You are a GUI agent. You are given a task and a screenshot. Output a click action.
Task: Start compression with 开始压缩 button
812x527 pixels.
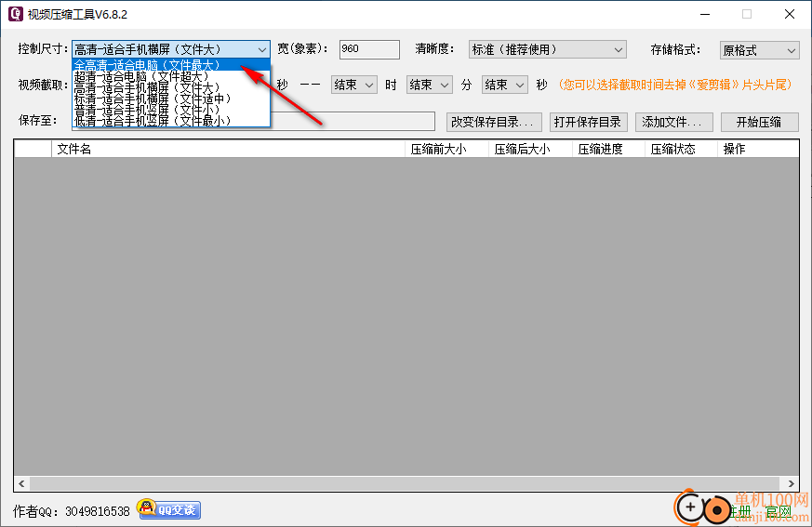point(760,122)
